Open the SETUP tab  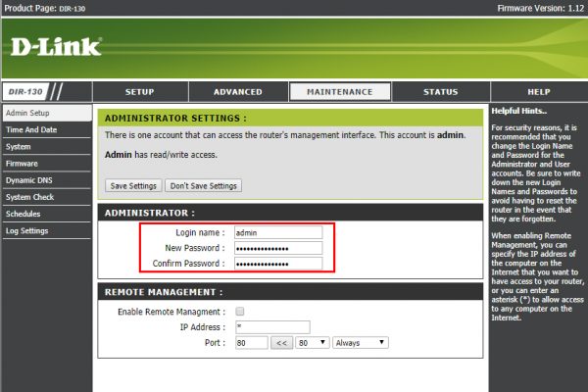pyautogui.click(x=140, y=92)
